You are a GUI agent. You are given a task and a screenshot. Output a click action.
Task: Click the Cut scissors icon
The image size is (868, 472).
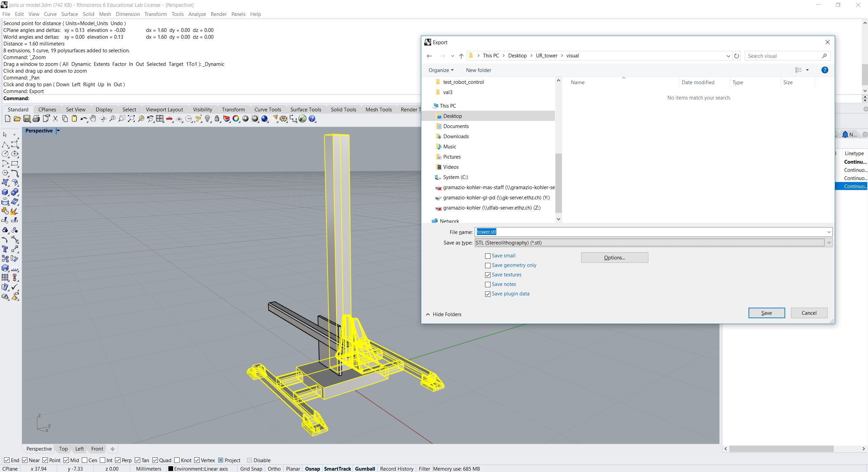55,119
